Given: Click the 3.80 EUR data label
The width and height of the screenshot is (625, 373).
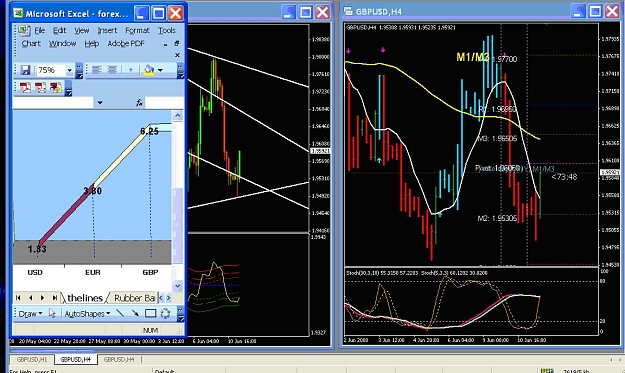Looking at the screenshot, I should coord(92,191).
